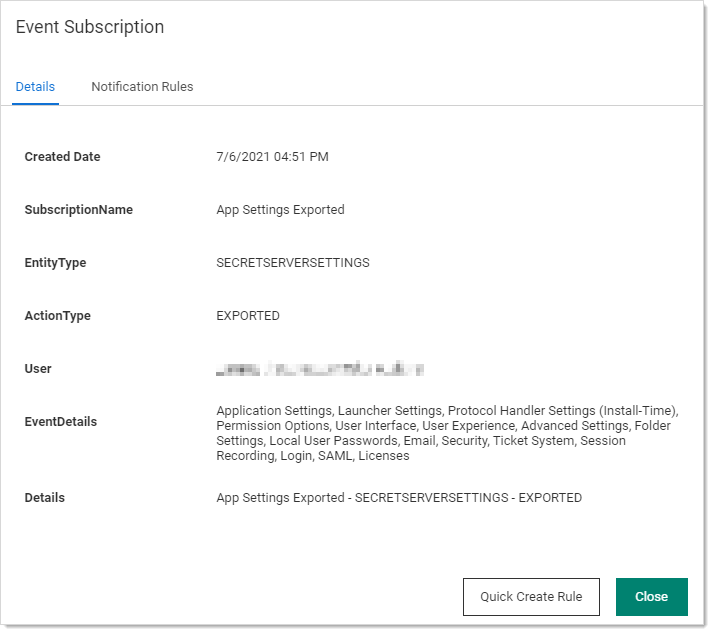The height and width of the screenshot is (633, 712).
Task: Select the SubscriptionName value App Settings Exported
Action: [280, 210]
